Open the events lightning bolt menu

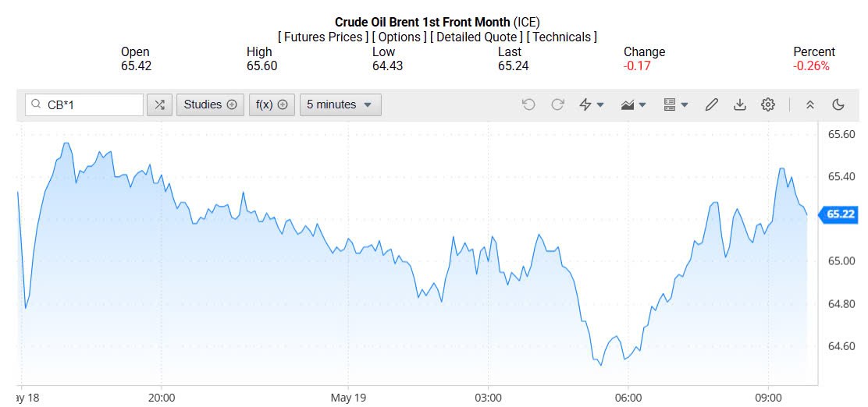point(592,104)
